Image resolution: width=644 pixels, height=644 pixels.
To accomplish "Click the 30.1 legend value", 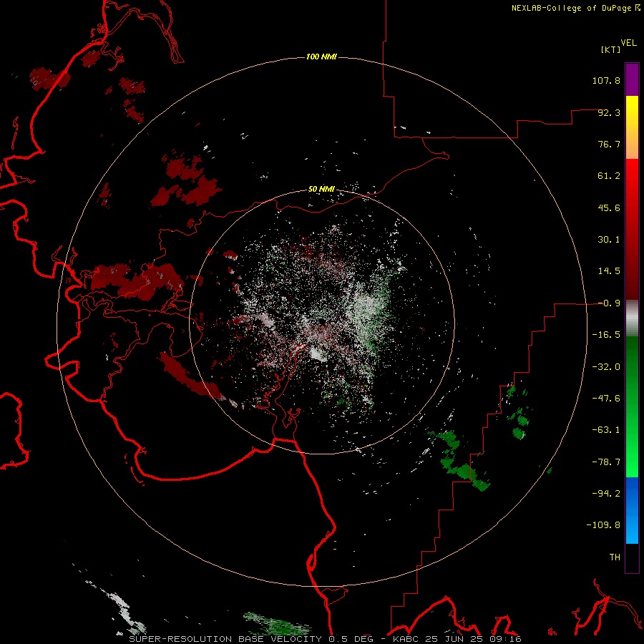I will pyautogui.click(x=609, y=240).
